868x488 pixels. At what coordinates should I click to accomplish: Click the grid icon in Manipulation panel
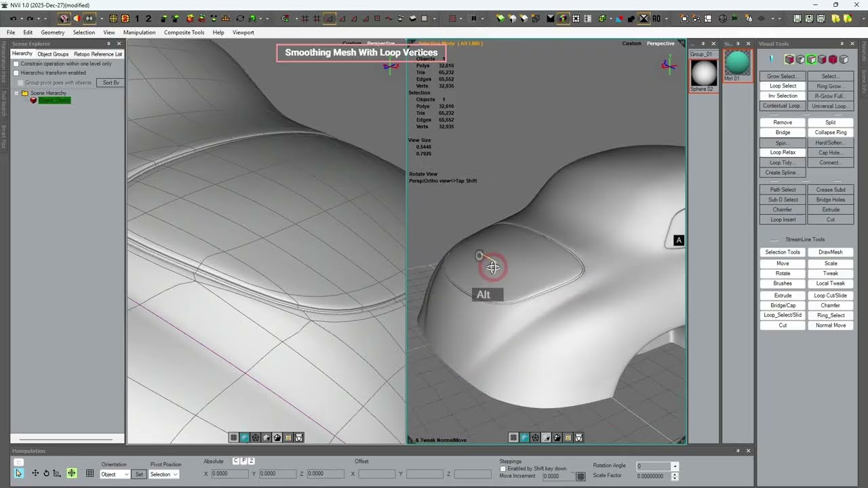click(x=90, y=473)
